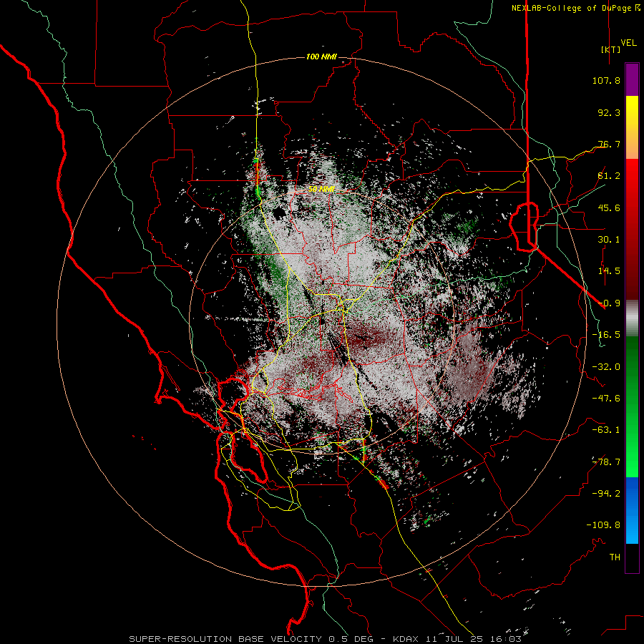Pick the gray near-zero color bar segment
The image size is (644, 644).
coord(632,318)
